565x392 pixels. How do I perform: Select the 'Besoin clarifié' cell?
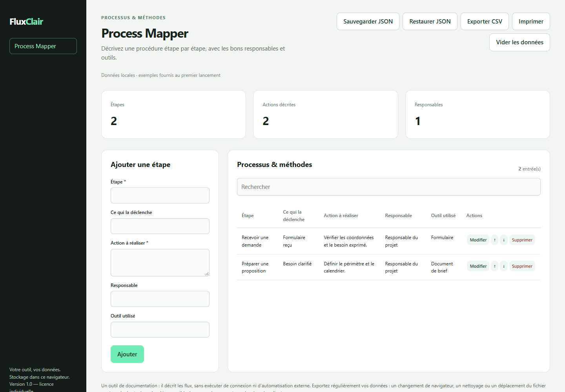click(299, 267)
